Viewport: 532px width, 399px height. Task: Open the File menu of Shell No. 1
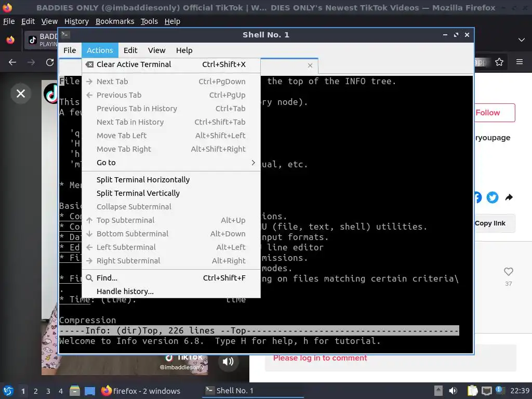point(70,50)
